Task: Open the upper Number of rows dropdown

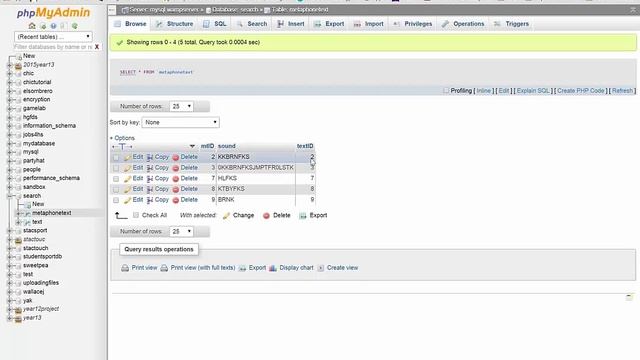Action: click(181, 107)
